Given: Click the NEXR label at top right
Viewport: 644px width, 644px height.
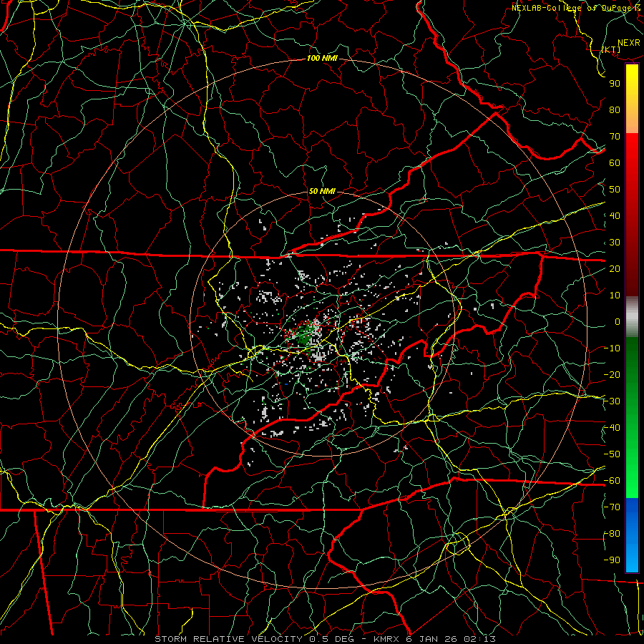Looking at the screenshot, I should tap(629, 43).
